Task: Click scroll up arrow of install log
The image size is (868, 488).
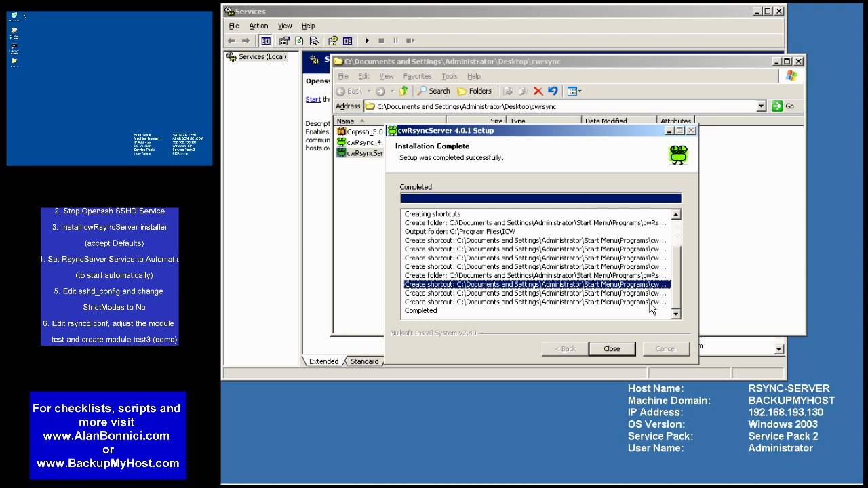Action: coord(675,215)
